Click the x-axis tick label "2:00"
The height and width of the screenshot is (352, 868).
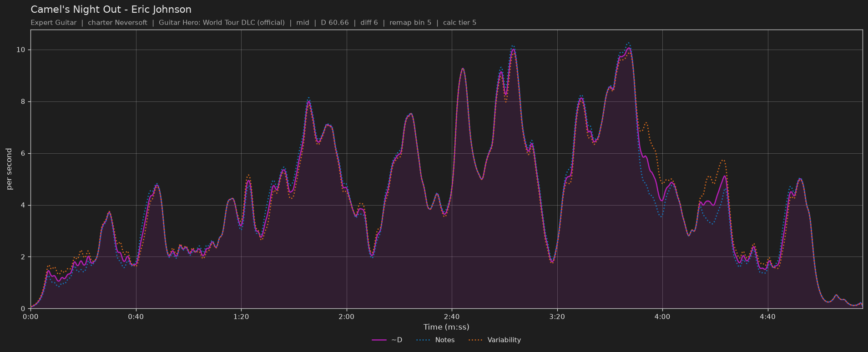[347, 317]
